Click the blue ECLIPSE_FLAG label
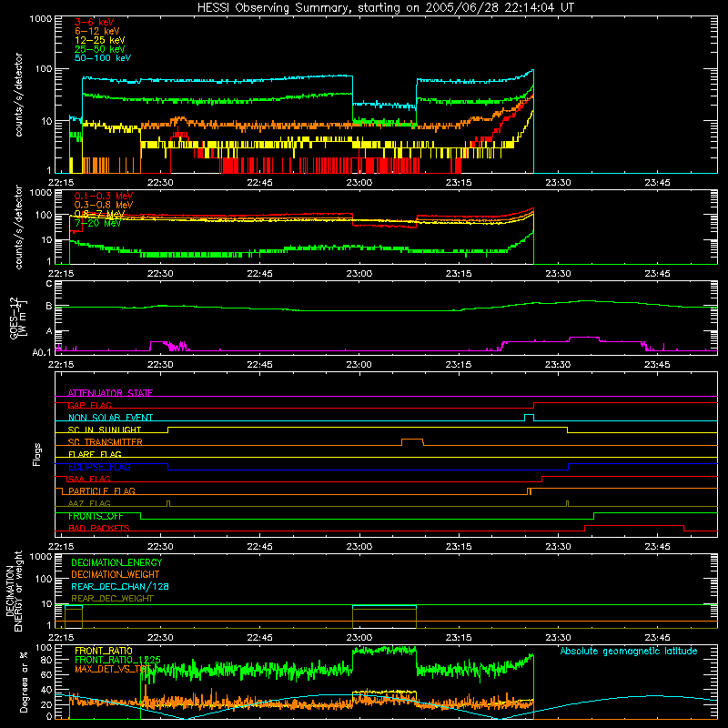 point(99,467)
